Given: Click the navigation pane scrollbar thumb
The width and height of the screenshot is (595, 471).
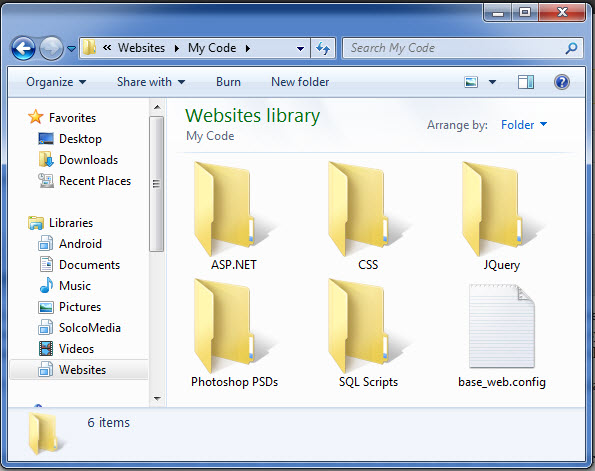Looking at the screenshot, I should [x=156, y=184].
